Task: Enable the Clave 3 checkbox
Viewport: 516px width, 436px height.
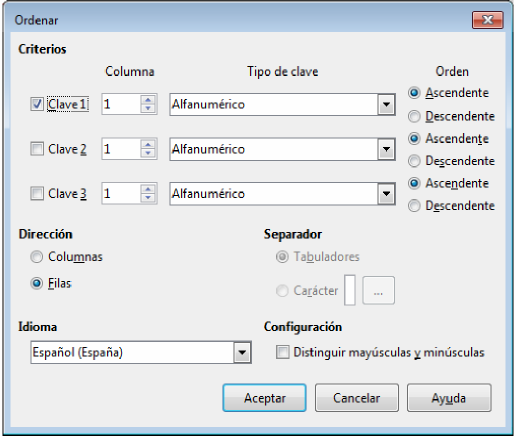Action: coord(37,193)
